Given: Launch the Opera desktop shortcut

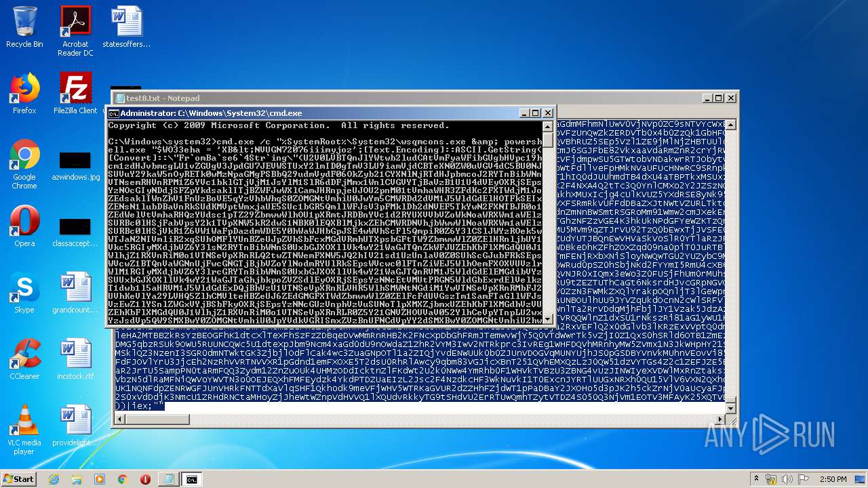Looking at the screenshot, I should pos(24,226).
